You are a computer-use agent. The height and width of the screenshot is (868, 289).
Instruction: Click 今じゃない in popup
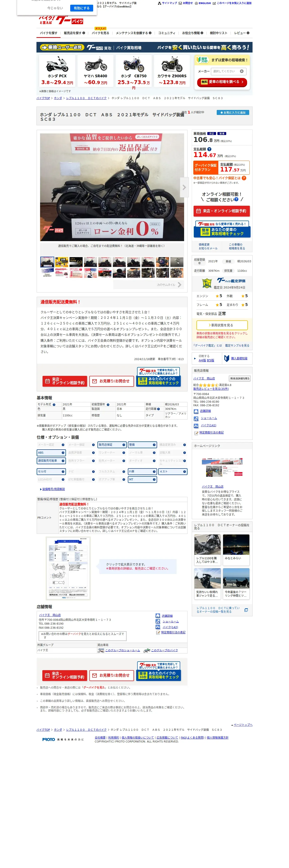click(x=55, y=8)
